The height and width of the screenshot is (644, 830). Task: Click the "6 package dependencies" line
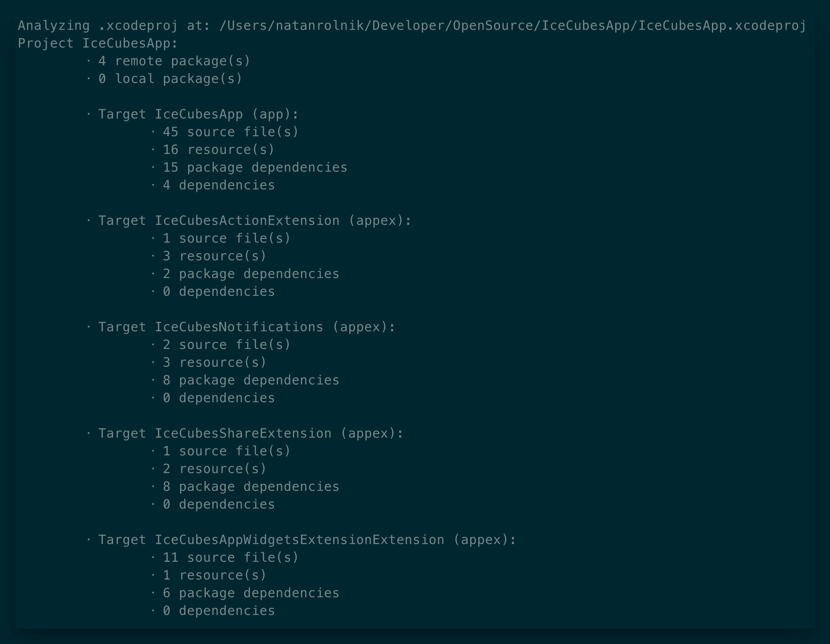coord(251,593)
